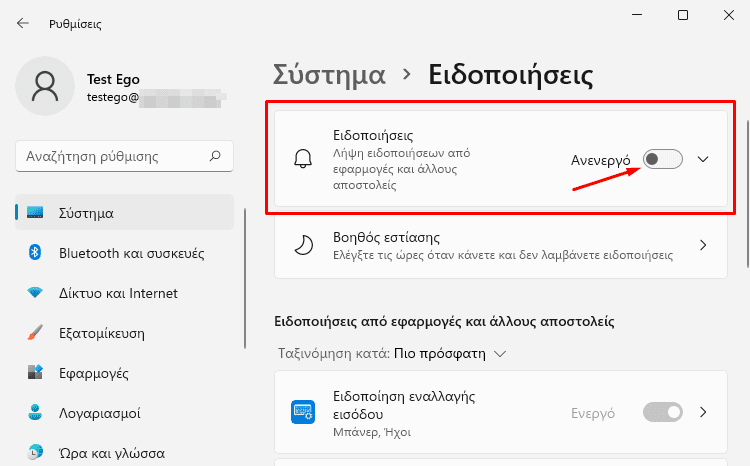Enable the Ειδοποιήσεις toggle switch

pyautogui.click(x=662, y=159)
